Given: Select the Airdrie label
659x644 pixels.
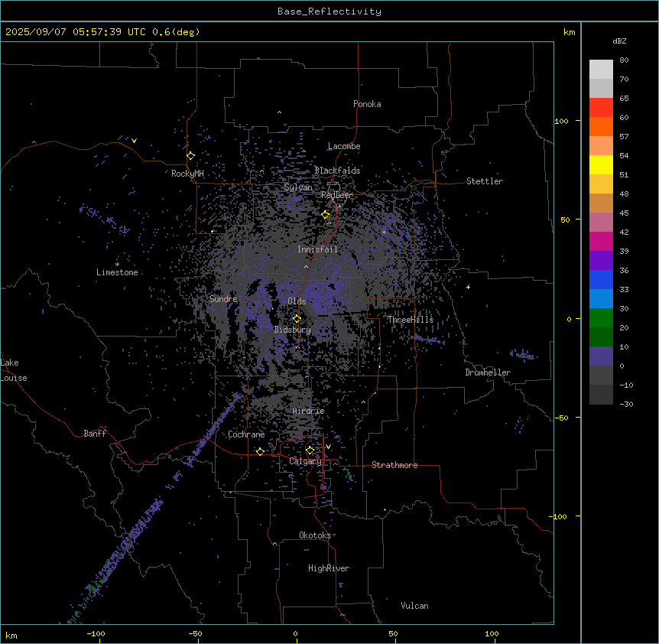Looking at the screenshot, I should [x=309, y=411].
